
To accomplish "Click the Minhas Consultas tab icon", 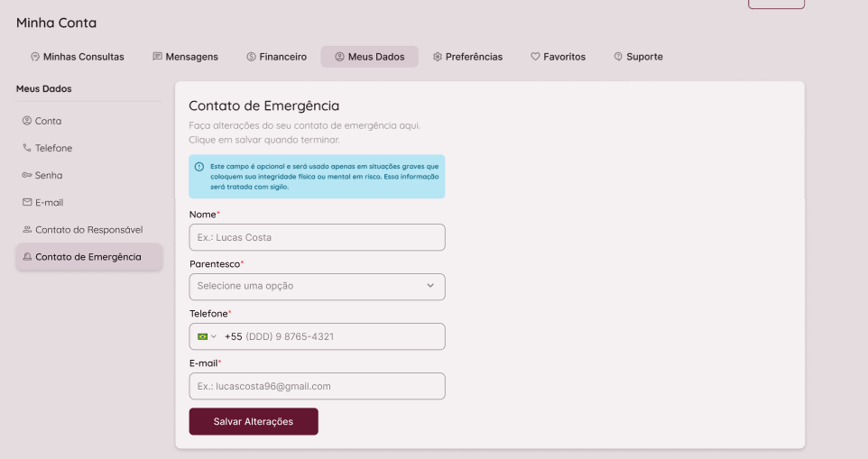I will (35, 57).
